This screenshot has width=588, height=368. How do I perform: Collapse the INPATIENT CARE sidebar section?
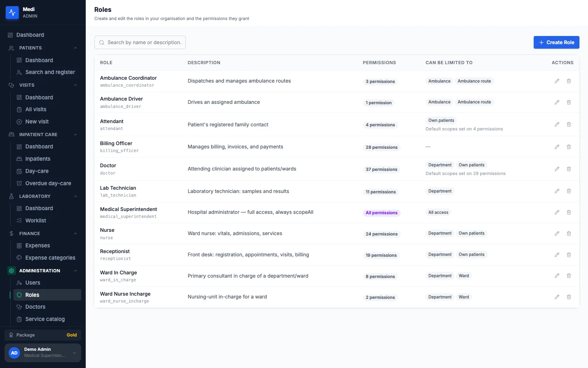click(76, 135)
